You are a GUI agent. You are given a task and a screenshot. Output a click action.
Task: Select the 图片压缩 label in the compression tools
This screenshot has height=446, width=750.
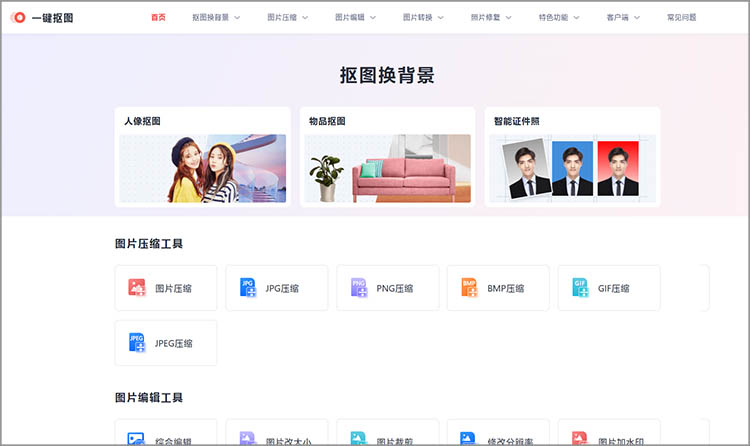173,289
